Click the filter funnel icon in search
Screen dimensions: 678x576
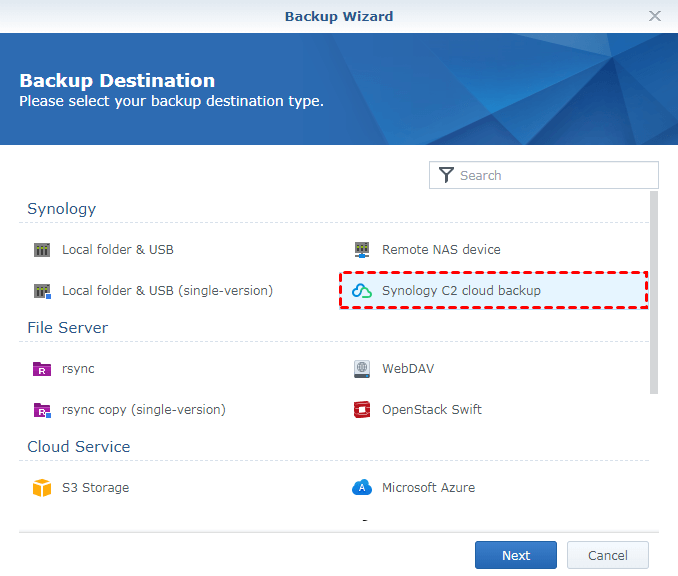pos(446,175)
